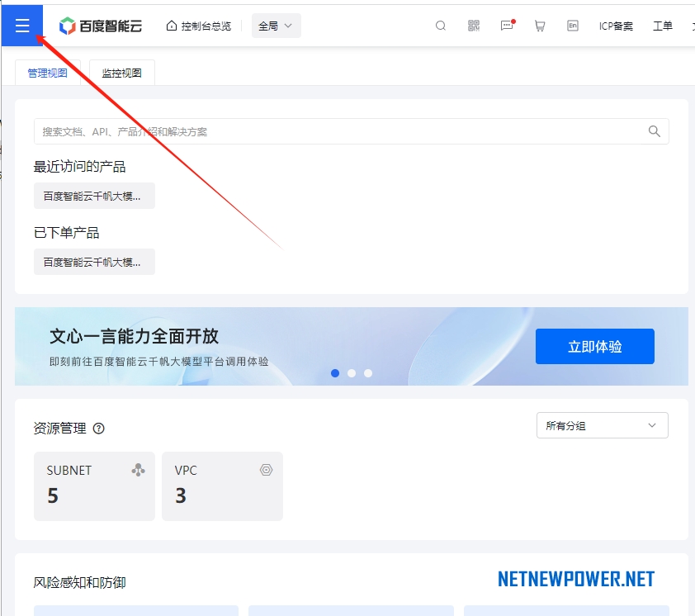Open the messages notification icon

point(507,26)
